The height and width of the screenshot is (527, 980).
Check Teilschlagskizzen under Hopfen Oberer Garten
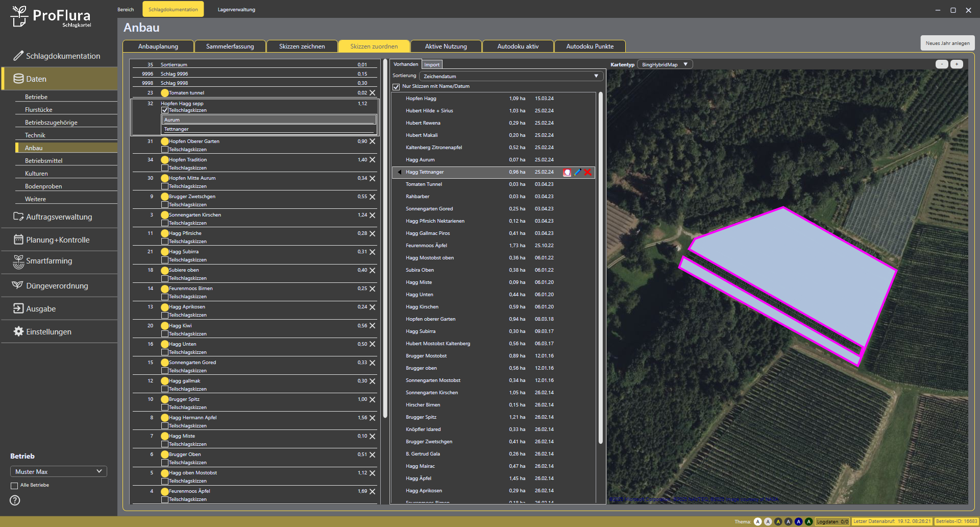pos(165,150)
